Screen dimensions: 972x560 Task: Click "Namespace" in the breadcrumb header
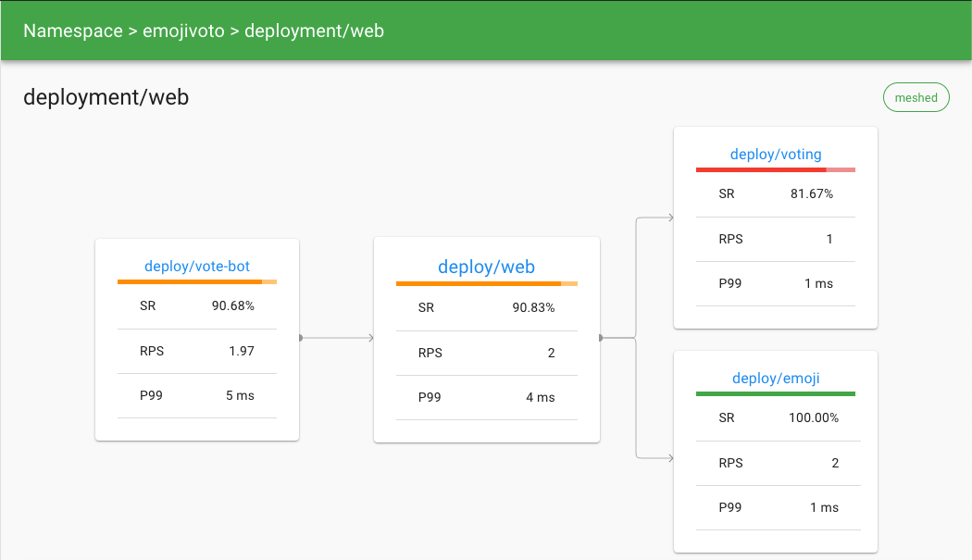tap(72, 31)
